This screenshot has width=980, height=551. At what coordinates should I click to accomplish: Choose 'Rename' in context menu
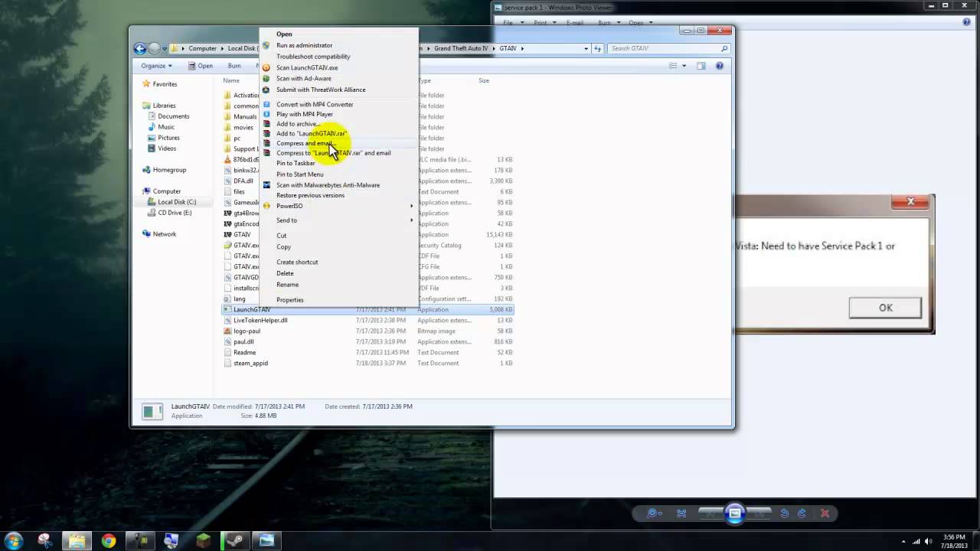coord(287,285)
